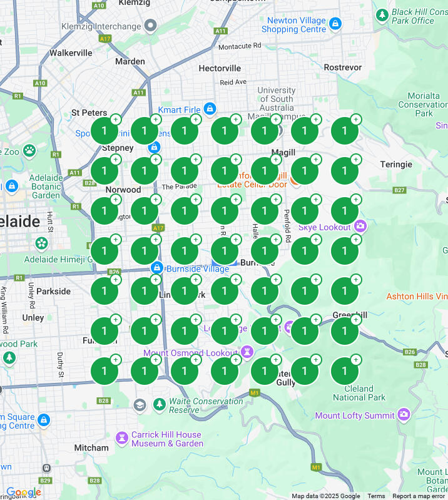Screen dimensions: 448x500
Task: Click the Adelaide Zoo paw icon
Action: click(29, 150)
